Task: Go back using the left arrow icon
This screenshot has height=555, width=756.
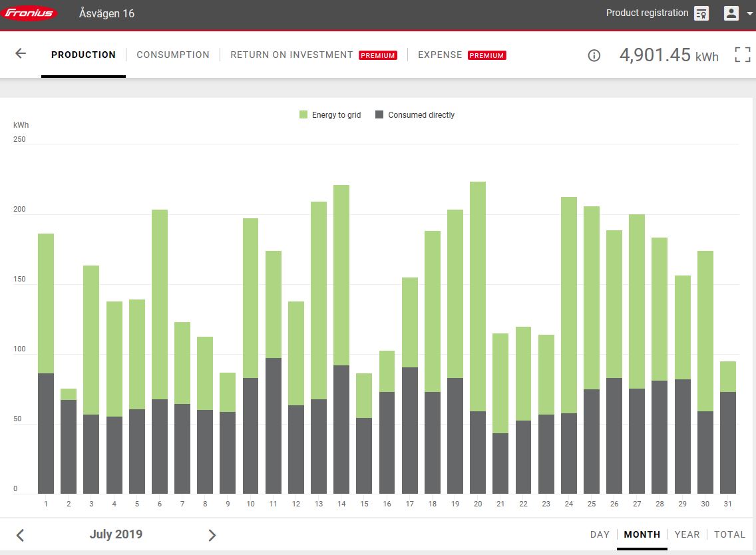Action: (x=21, y=54)
